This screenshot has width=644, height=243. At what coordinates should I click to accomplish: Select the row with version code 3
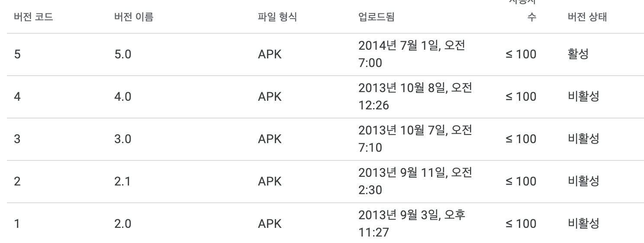coord(322,139)
